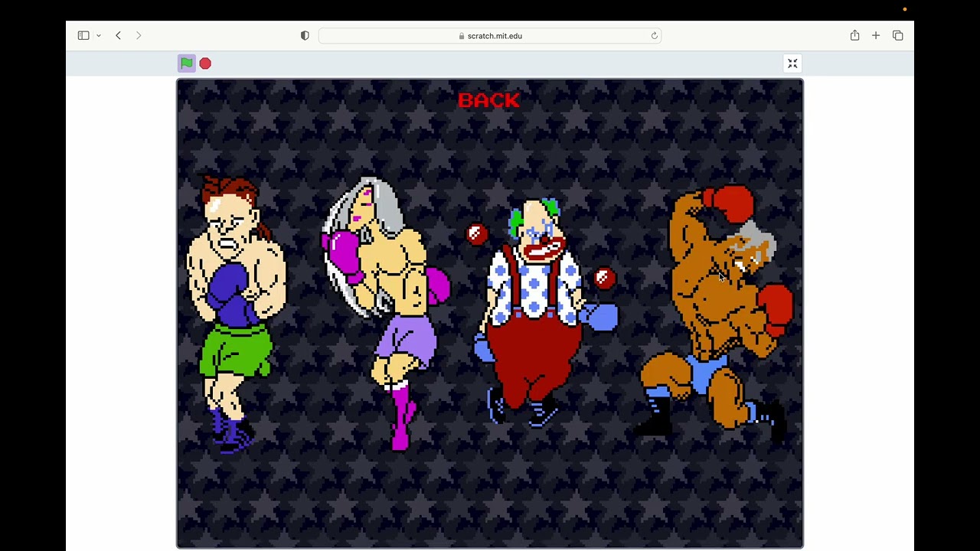Click the green flag to start project
Image resolution: width=980 pixels, height=551 pixels.
point(187,64)
